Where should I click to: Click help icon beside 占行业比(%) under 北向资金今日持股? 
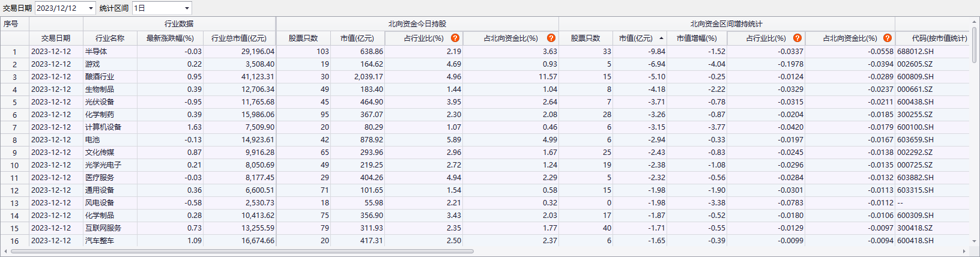point(455,38)
